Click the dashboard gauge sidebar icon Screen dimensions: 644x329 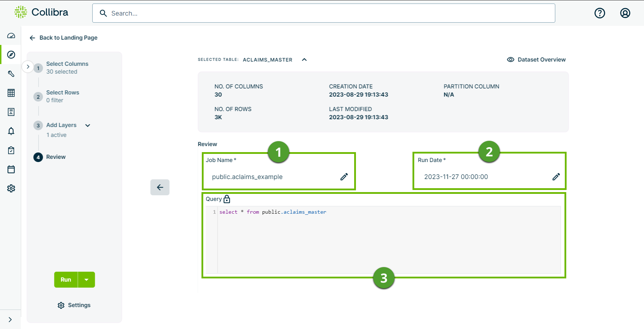pos(11,36)
